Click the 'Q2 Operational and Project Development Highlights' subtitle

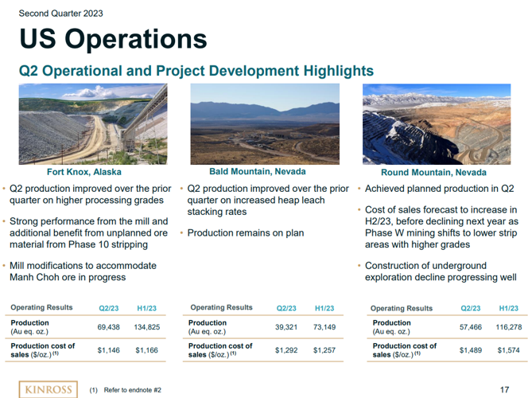click(196, 71)
